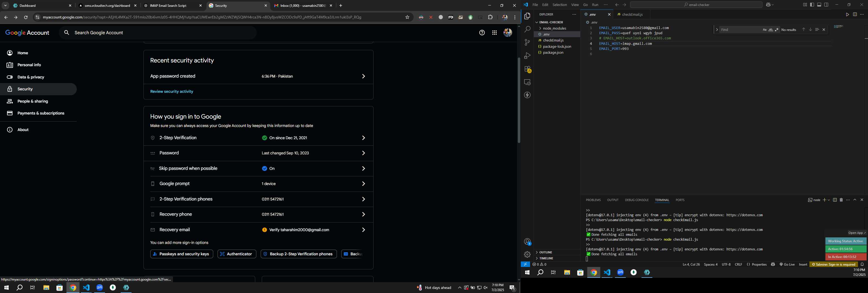Viewport: 868px width, 293px height.
Task: Close the Find widget
Action: (x=824, y=30)
